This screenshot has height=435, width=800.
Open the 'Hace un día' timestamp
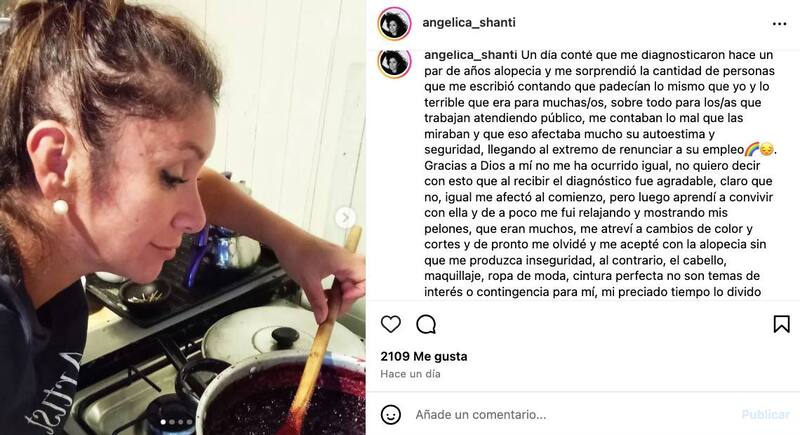coord(410,374)
